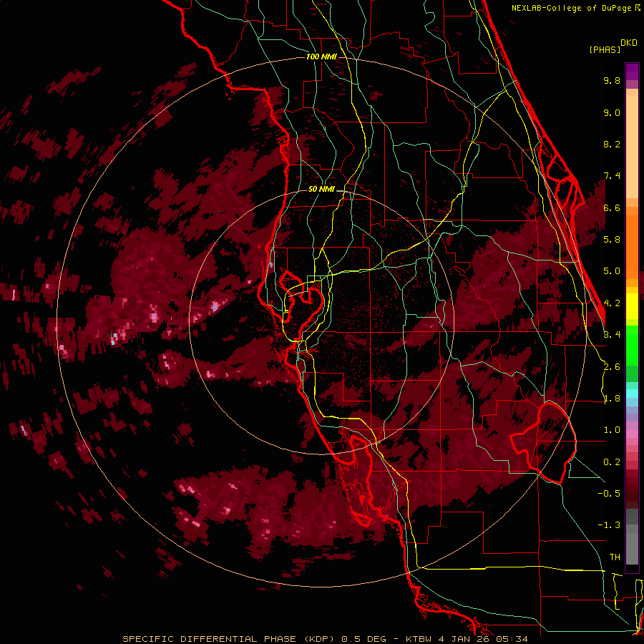
Task: Click the 50 NMI range ring label
Action: 321,190
